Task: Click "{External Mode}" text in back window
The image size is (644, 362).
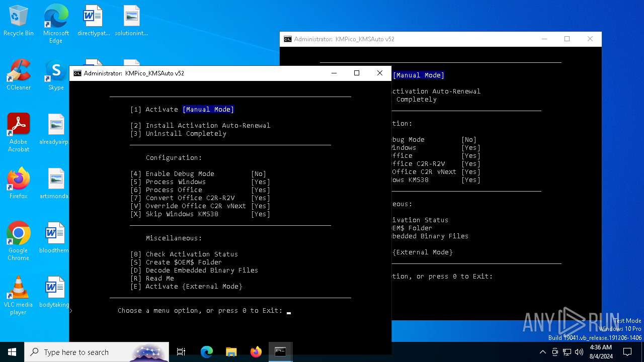Action: [x=423, y=252]
